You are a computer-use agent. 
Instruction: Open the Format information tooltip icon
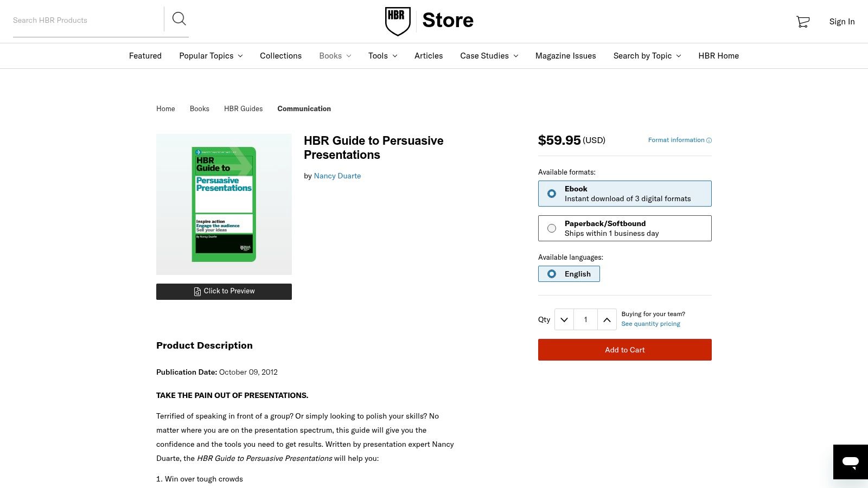click(709, 140)
